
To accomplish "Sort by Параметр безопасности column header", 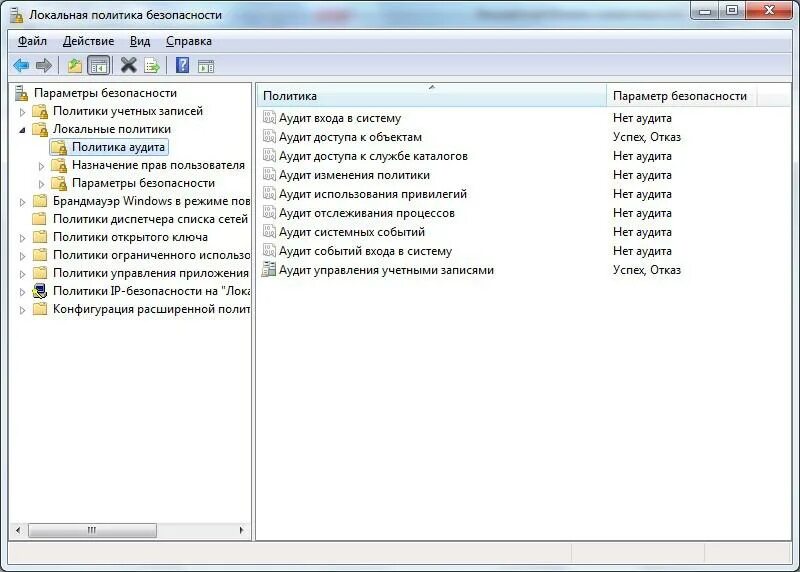I will pos(681,95).
